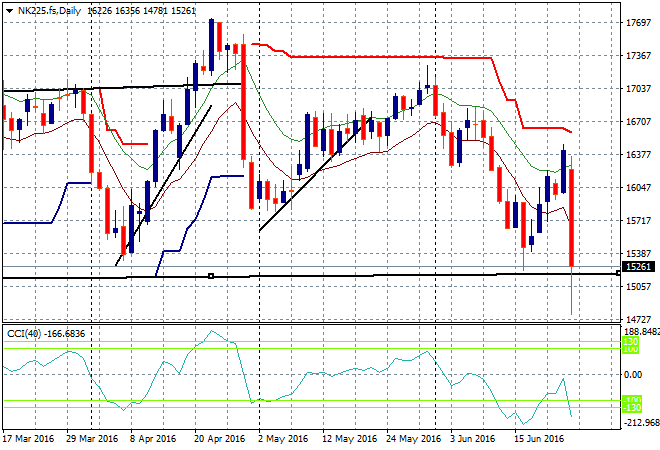Screen dimensions: 660x450
Task: Click the 188.8482 CCI axis maximum
Action: coord(641,332)
